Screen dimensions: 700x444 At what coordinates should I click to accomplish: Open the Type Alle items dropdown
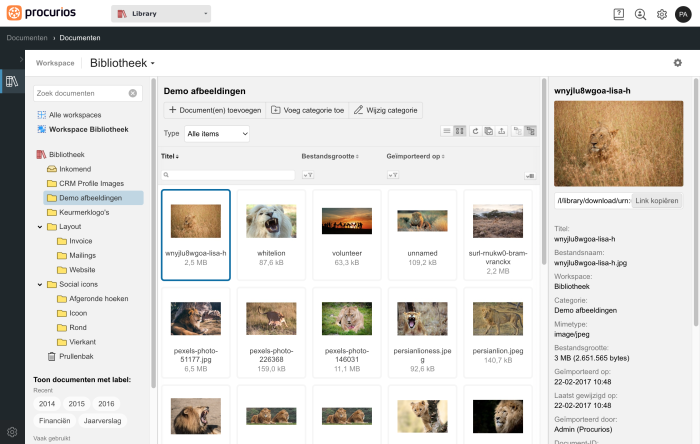[x=217, y=134]
